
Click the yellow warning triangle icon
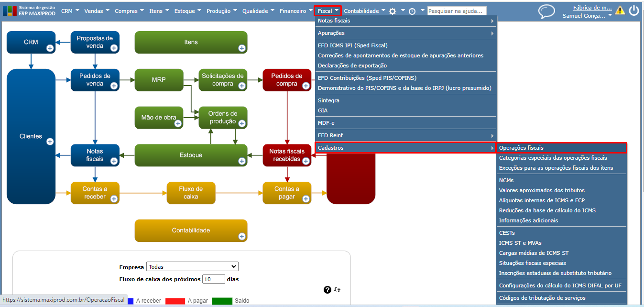[620, 10]
